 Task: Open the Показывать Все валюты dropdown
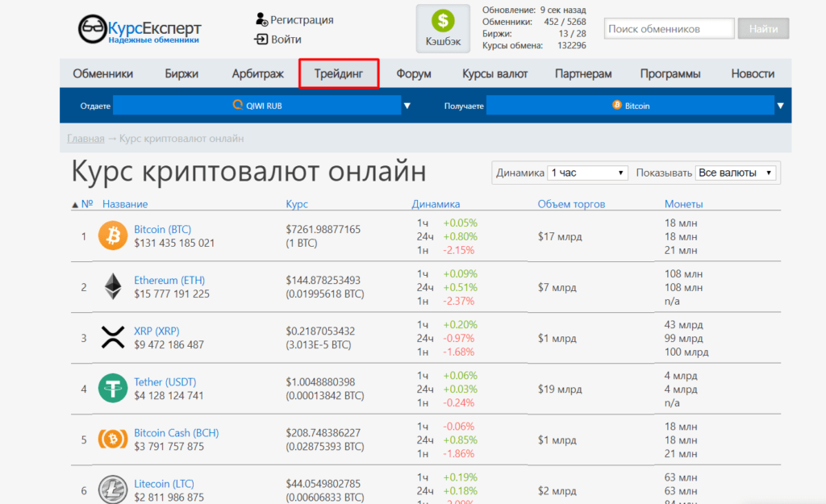[736, 173]
